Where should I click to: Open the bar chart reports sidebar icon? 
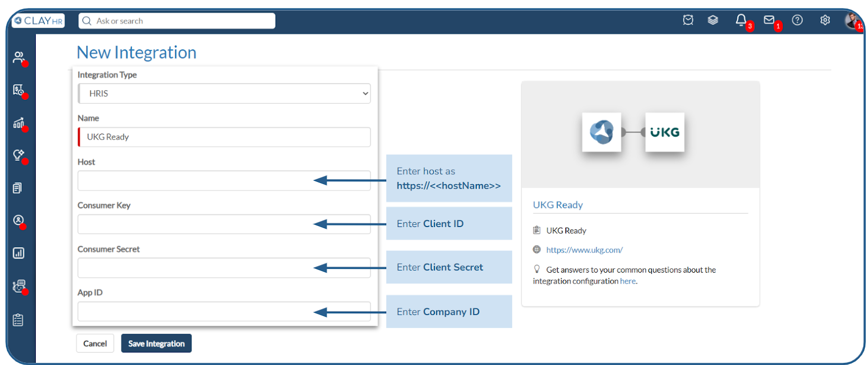coord(18,253)
